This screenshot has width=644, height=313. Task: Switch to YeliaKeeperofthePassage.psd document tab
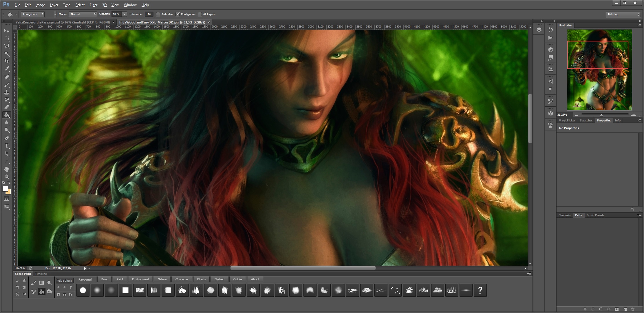63,22
